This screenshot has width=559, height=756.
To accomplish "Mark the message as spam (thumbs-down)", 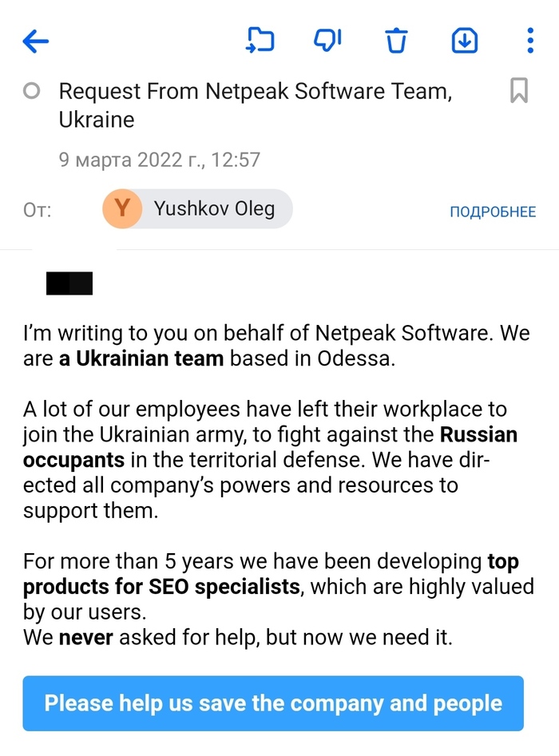I will [327, 40].
